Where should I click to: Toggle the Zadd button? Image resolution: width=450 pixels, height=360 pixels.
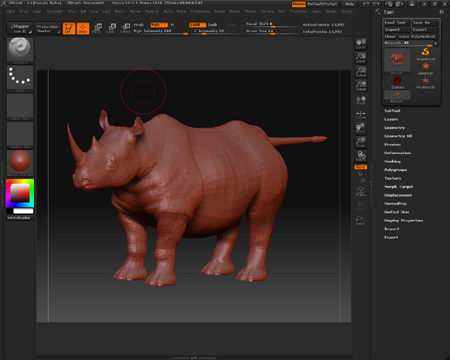[197, 25]
